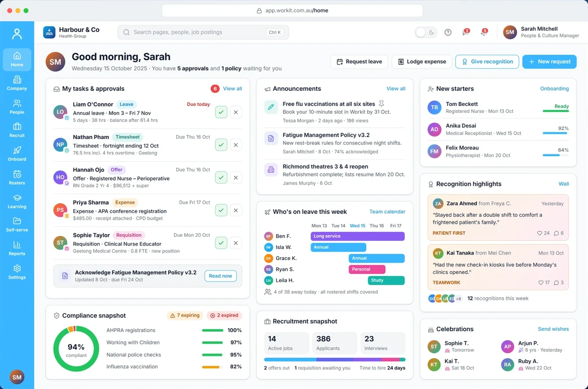Open Company in the sidebar
Viewport: 588px width, 389px height.
(17, 83)
